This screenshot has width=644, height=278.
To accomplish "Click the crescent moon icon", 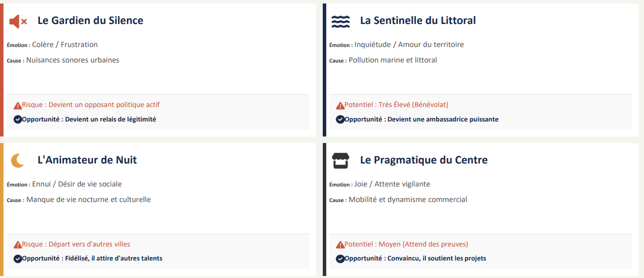I will [x=18, y=160].
